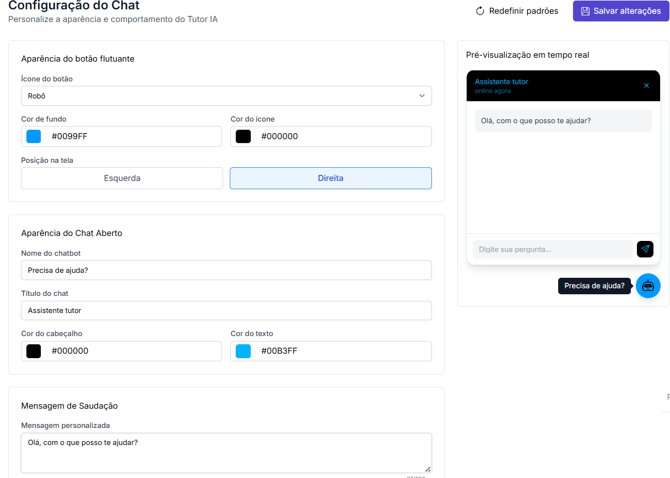Click the chevron arrow of Robô dropdown
The width and height of the screenshot is (670, 478).
point(421,96)
